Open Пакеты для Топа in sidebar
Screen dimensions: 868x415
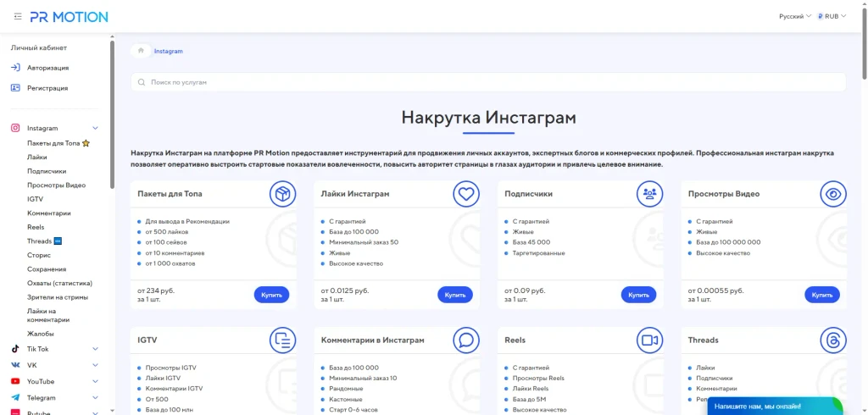(x=58, y=143)
